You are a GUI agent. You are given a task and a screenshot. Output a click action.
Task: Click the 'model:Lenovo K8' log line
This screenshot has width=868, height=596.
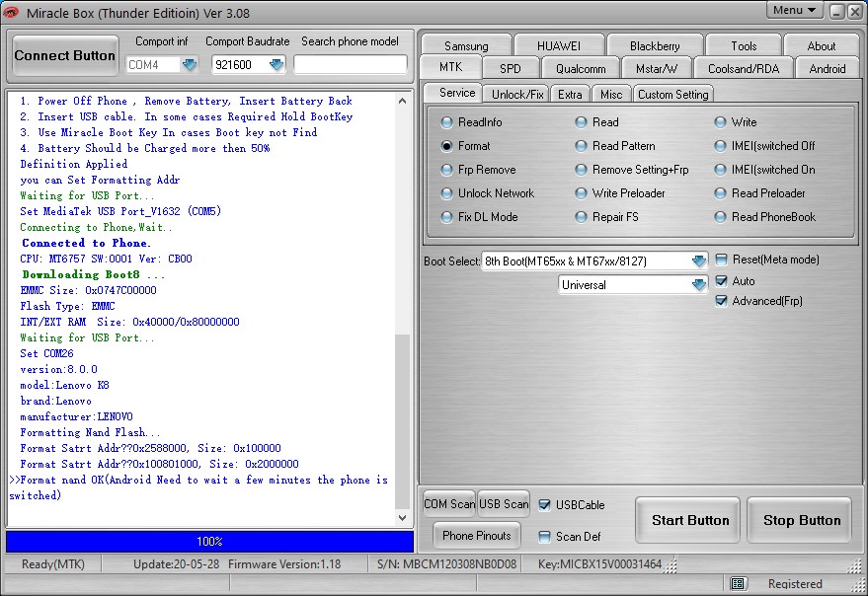point(65,385)
